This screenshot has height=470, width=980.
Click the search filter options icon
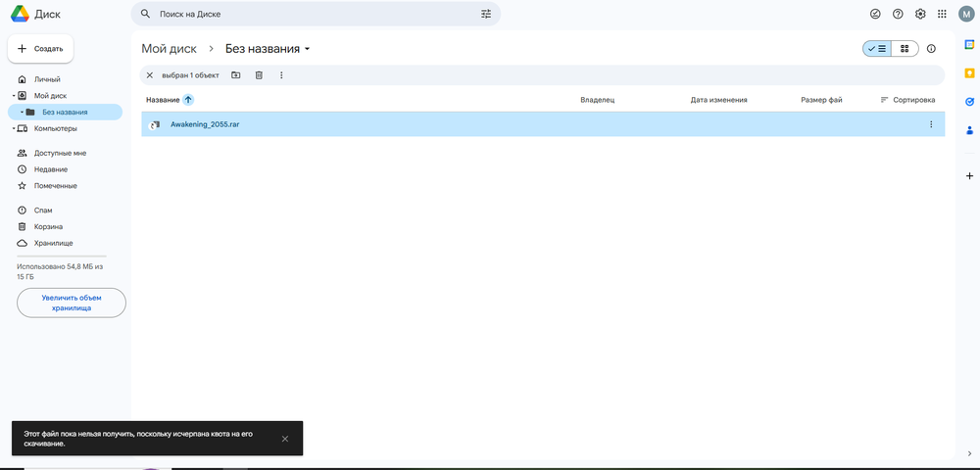tap(486, 15)
